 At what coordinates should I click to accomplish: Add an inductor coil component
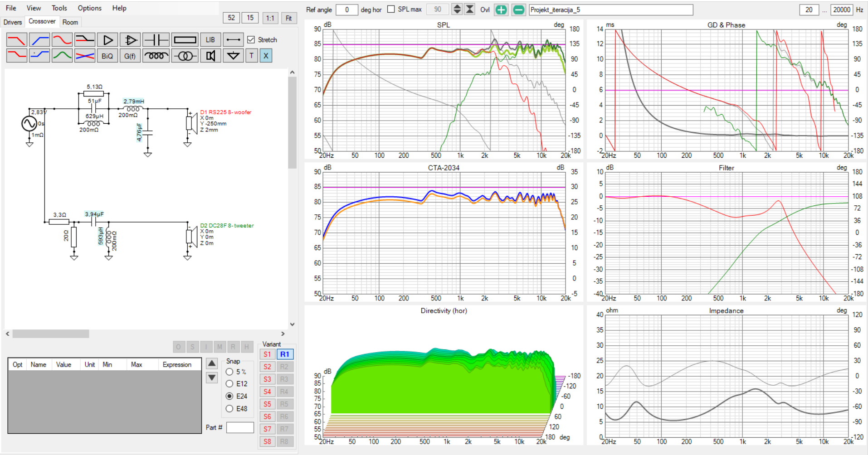tap(156, 56)
